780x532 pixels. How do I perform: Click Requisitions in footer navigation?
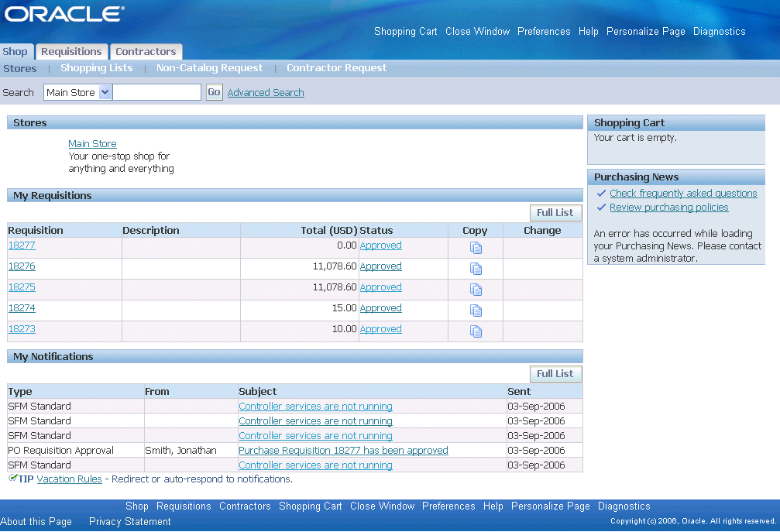184,506
